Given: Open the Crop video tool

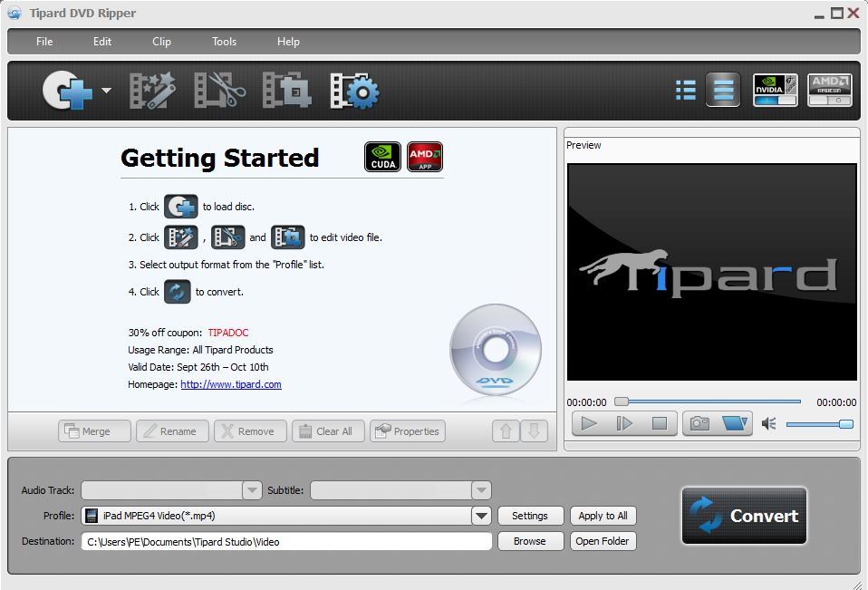Looking at the screenshot, I should (x=286, y=90).
